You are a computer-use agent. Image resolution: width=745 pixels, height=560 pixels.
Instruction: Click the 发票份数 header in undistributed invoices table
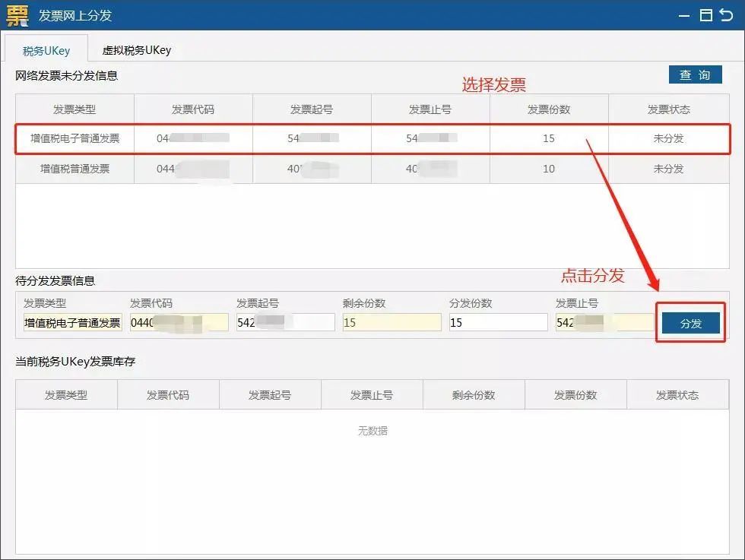549,109
